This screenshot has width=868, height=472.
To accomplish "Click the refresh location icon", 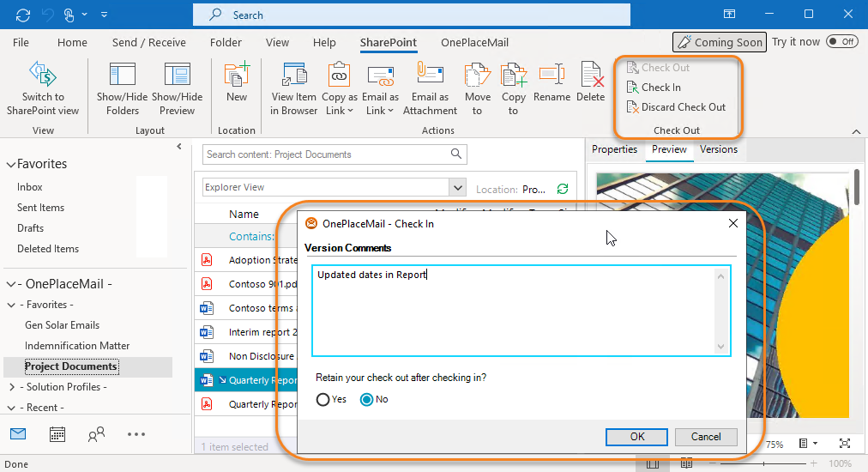I will point(563,189).
